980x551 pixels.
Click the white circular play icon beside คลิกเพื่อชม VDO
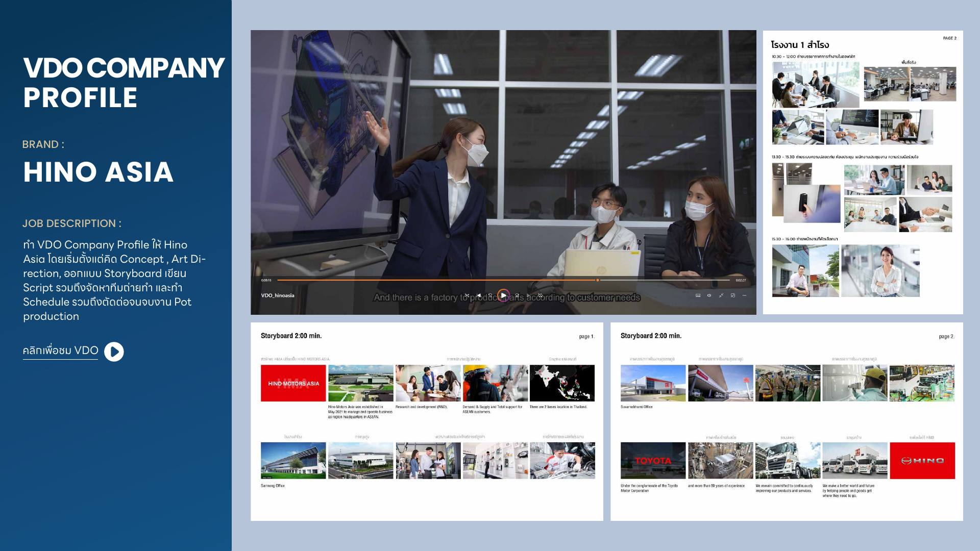click(114, 352)
